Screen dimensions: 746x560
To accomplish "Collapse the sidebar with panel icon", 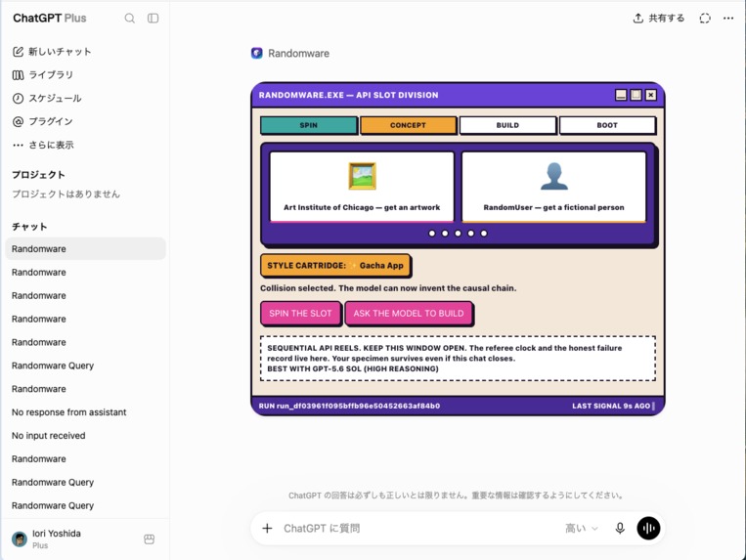I will tap(153, 18).
